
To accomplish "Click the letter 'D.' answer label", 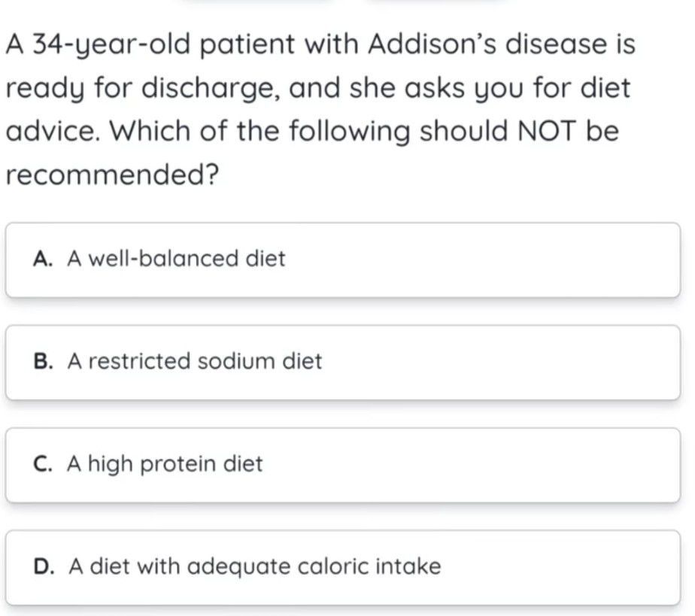I will click(x=44, y=566).
